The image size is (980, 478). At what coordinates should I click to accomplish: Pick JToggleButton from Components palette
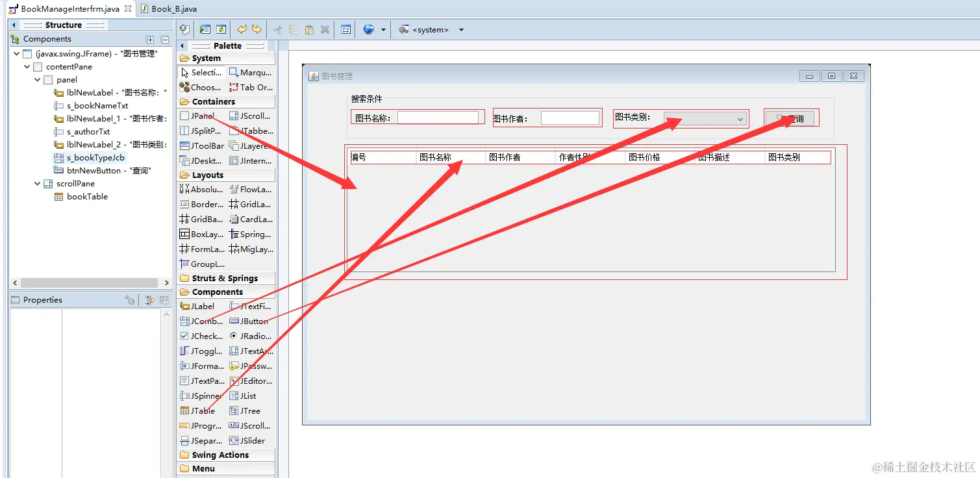(x=201, y=351)
